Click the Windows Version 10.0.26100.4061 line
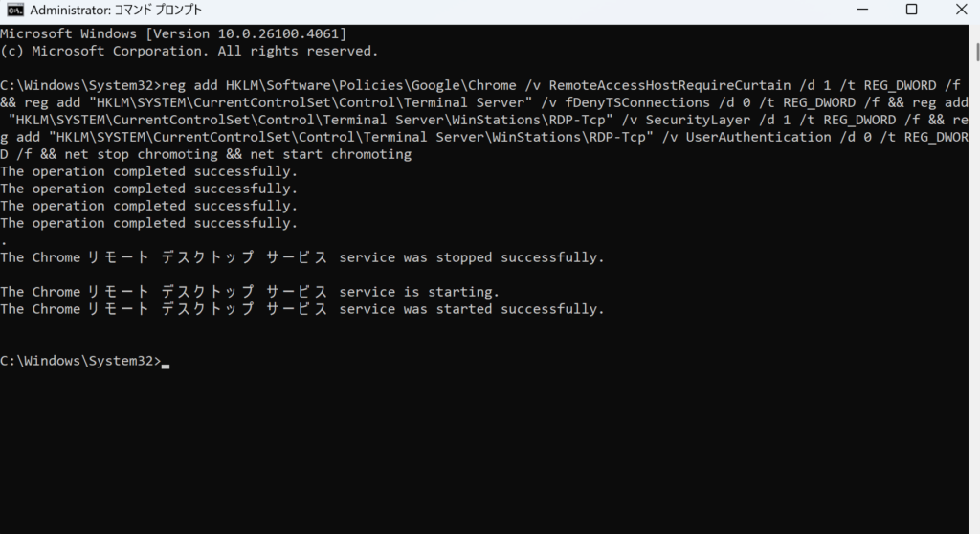Viewport: 980px width, 534px height. pyautogui.click(x=173, y=33)
